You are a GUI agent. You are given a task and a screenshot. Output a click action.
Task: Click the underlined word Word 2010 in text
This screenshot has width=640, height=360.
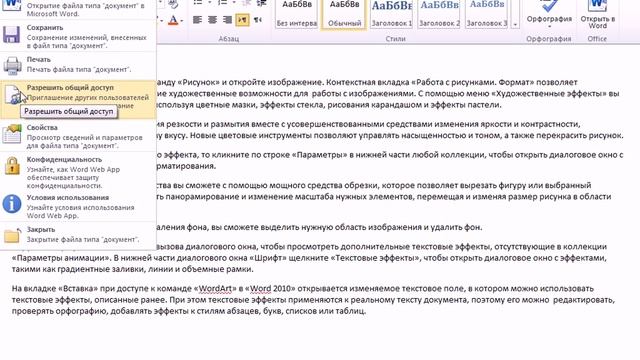271,289
